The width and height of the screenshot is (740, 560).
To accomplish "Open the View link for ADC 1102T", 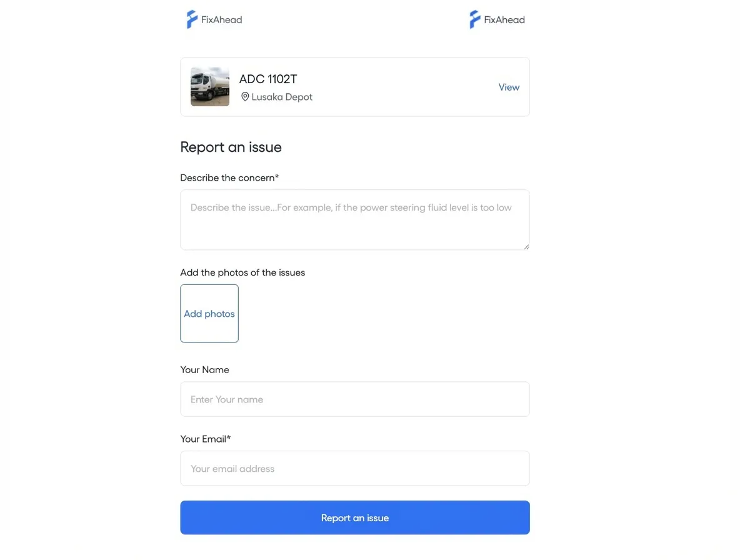I will point(509,87).
